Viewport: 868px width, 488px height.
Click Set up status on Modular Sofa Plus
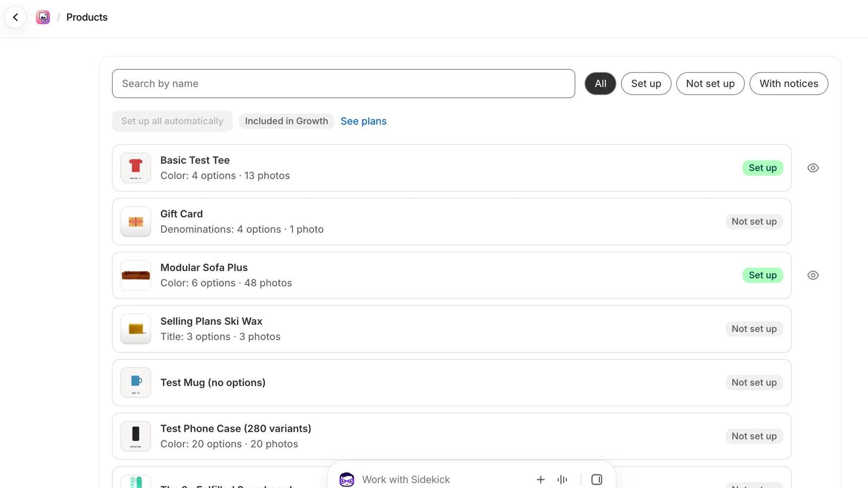pos(762,275)
